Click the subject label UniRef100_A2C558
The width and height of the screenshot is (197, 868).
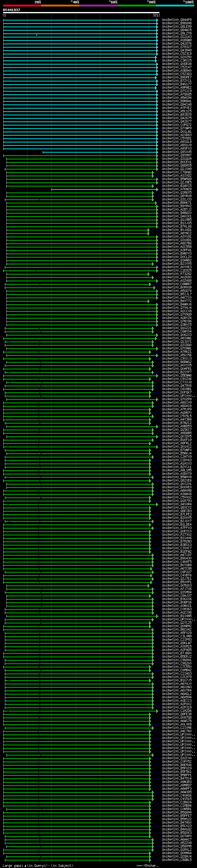click(177, 247)
